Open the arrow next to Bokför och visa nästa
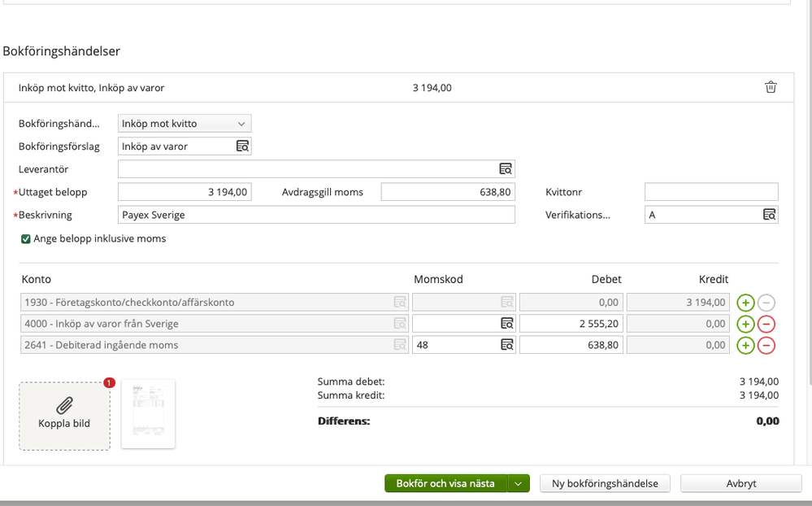The width and height of the screenshot is (812, 506). coord(519,483)
